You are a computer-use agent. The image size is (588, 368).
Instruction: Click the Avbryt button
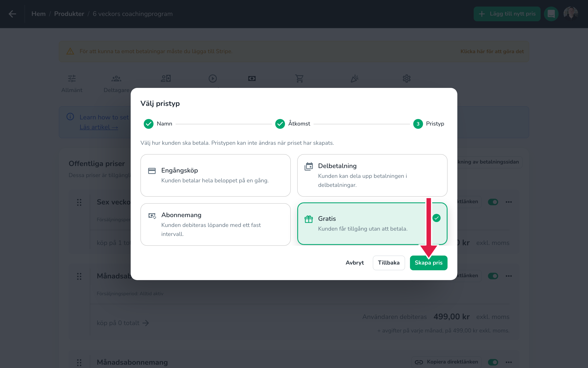[355, 263]
